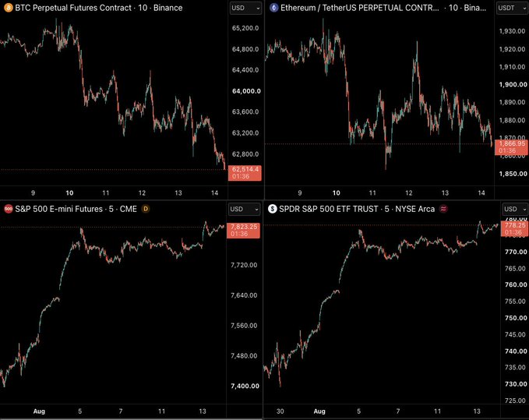The image size is (529, 420).
Task: Click the 63,200.0 price axis label
Action: 245,133
